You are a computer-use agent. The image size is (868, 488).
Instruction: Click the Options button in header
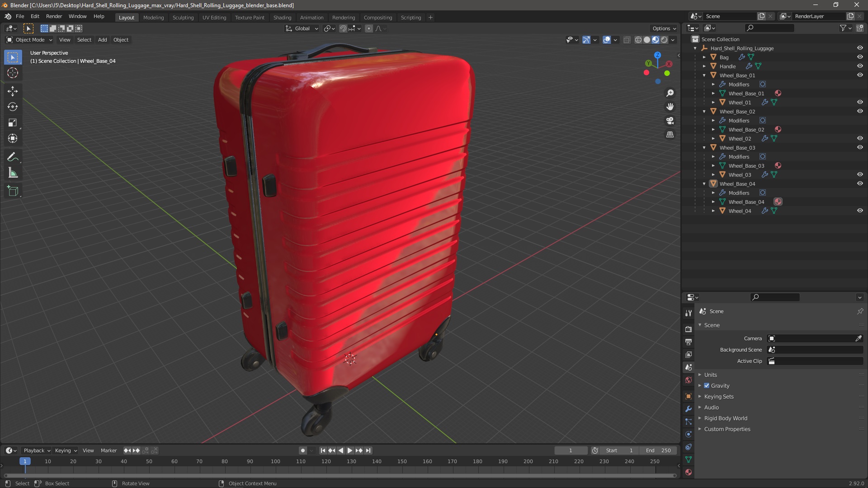pos(664,28)
